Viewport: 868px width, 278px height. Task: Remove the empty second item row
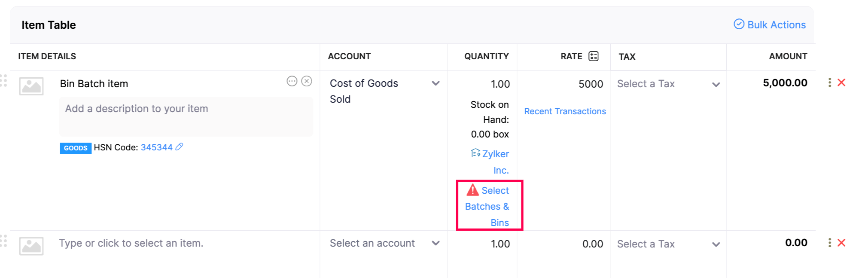click(841, 243)
